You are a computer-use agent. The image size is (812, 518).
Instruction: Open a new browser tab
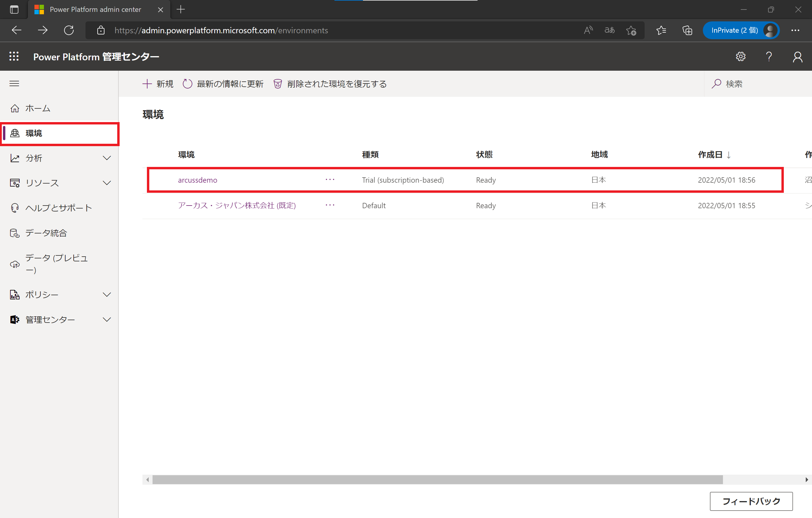[x=181, y=10]
